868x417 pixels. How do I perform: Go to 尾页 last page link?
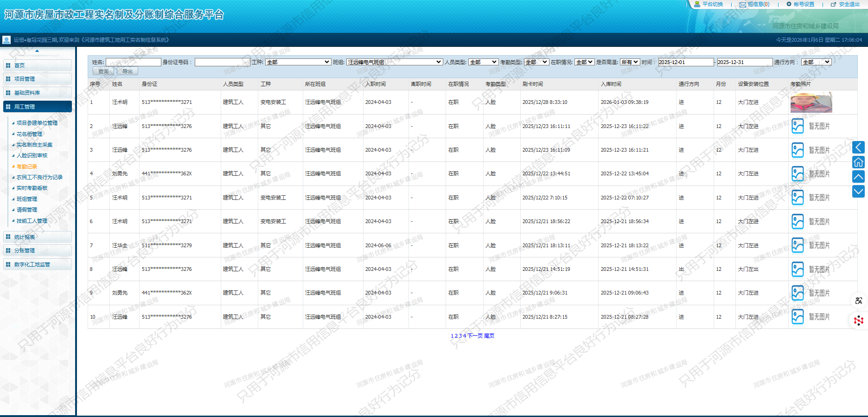click(489, 336)
